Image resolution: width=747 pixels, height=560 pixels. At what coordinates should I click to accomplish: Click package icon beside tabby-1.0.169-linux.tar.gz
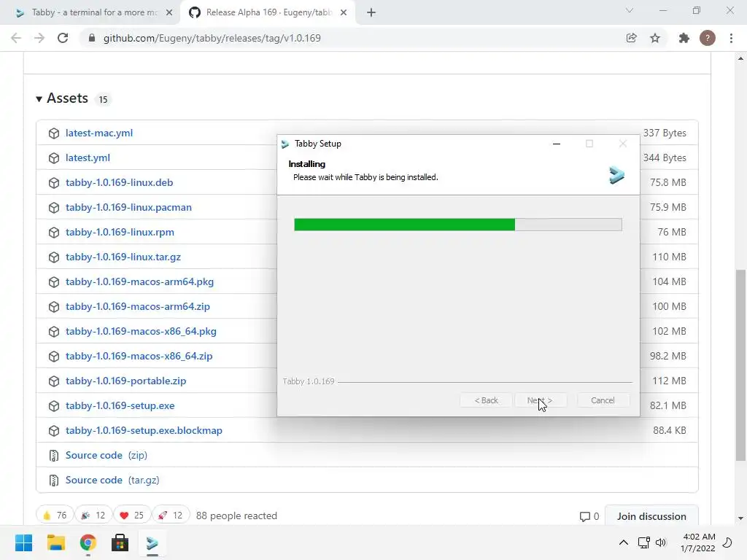54,257
